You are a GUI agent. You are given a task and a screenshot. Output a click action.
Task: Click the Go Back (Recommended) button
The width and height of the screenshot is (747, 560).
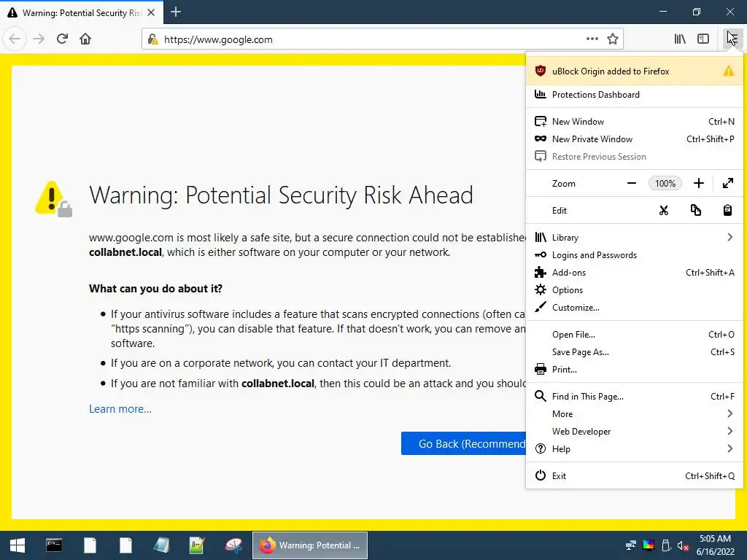point(463,443)
